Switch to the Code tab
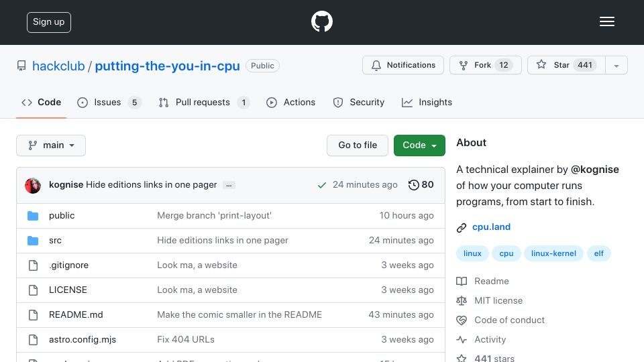This screenshot has width=644, height=362. click(x=41, y=102)
